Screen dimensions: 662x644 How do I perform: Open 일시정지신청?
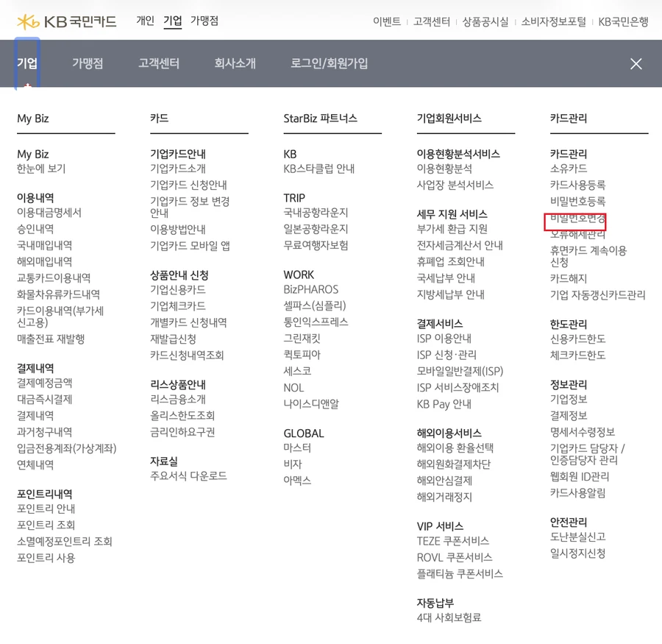577,553
